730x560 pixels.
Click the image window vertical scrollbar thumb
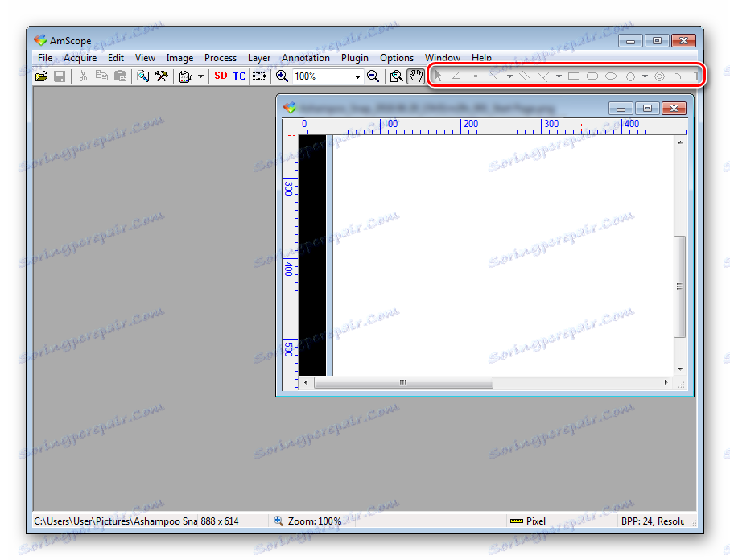tap(680, 286)
